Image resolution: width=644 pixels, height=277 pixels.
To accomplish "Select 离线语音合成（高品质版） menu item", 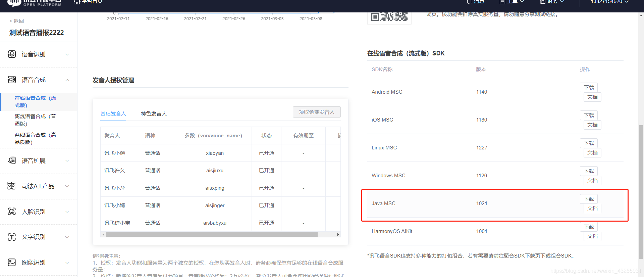I will pyautogui.click(x=39, y=139).
